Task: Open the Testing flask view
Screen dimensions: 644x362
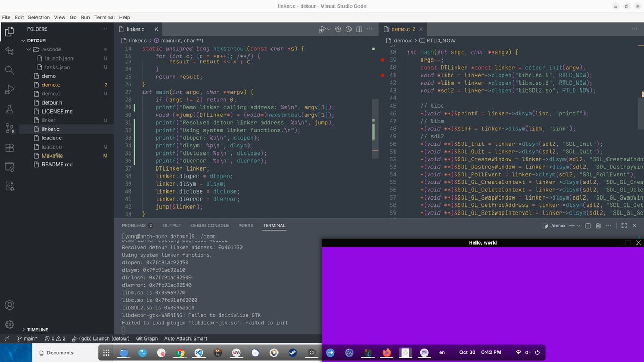Action: 9,109
